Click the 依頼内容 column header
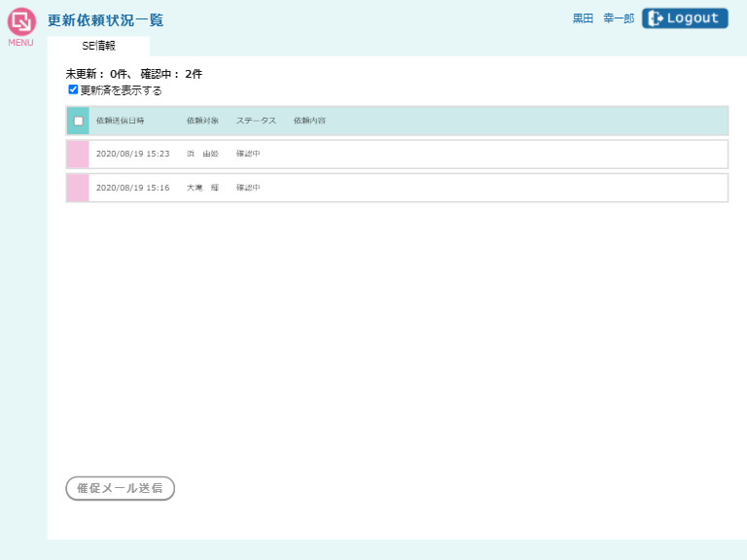Screen dimensions: 747x560 tap(309, 121)
